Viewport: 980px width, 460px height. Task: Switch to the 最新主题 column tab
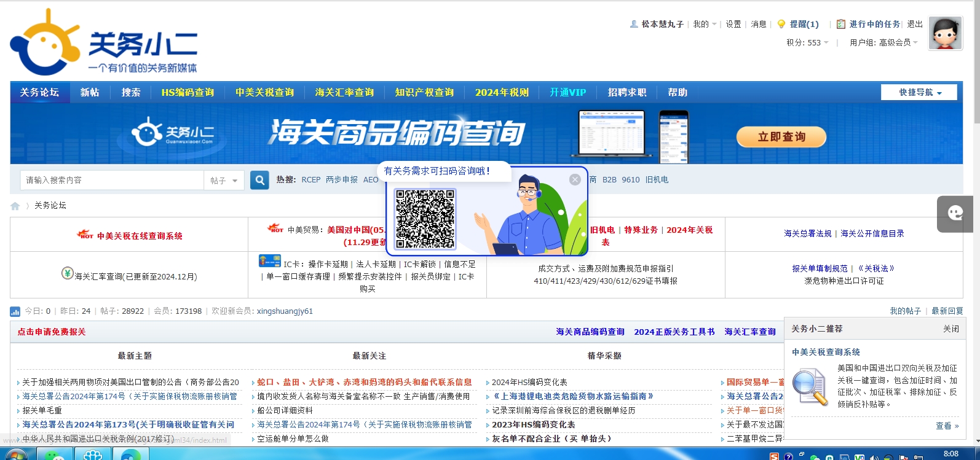[x=135, y=356]
